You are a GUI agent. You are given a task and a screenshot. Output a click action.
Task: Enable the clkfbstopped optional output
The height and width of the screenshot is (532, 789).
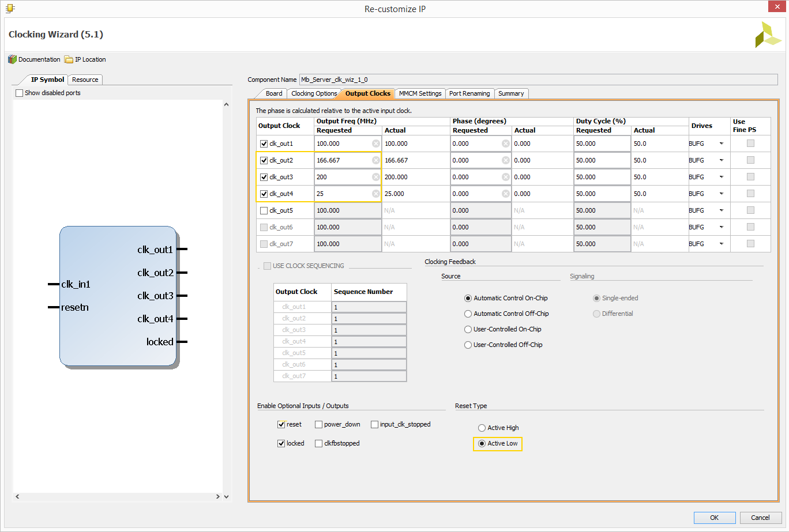[x=318, y=444]
